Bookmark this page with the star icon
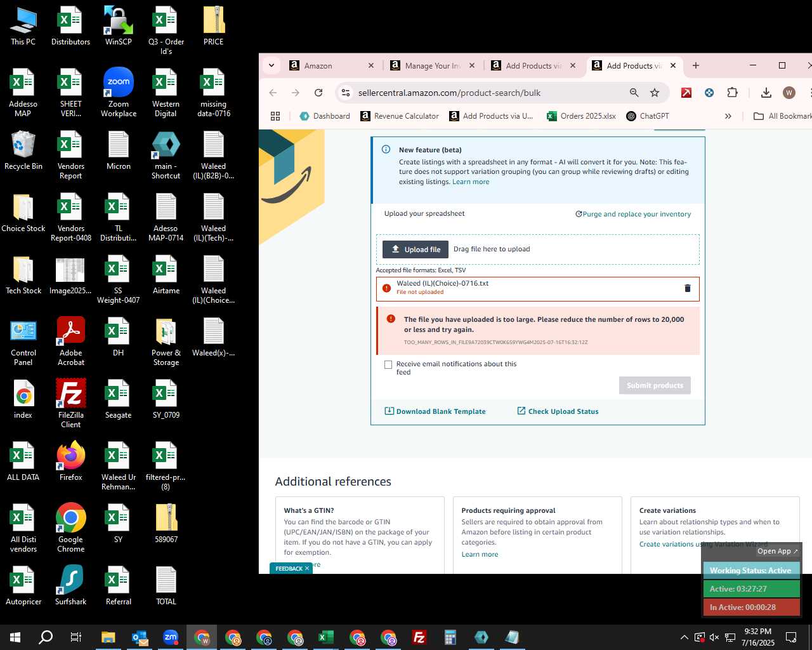Viewport: 812px width, 650px height. [655, 93]
